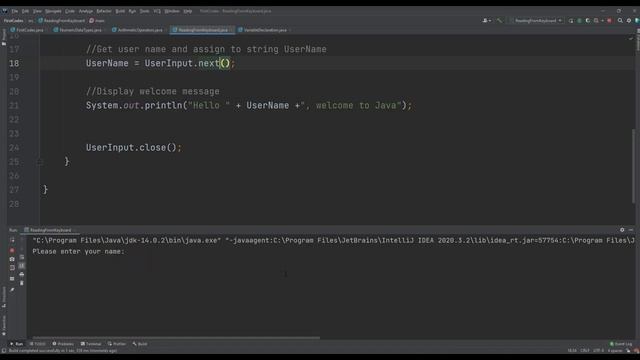Screen dimensions: 640x360
Task: Open the TODO tool window
Action: [x=38, y=344]
